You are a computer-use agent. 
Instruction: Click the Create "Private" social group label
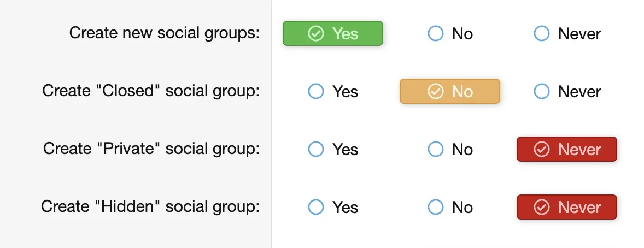[151, 149]
